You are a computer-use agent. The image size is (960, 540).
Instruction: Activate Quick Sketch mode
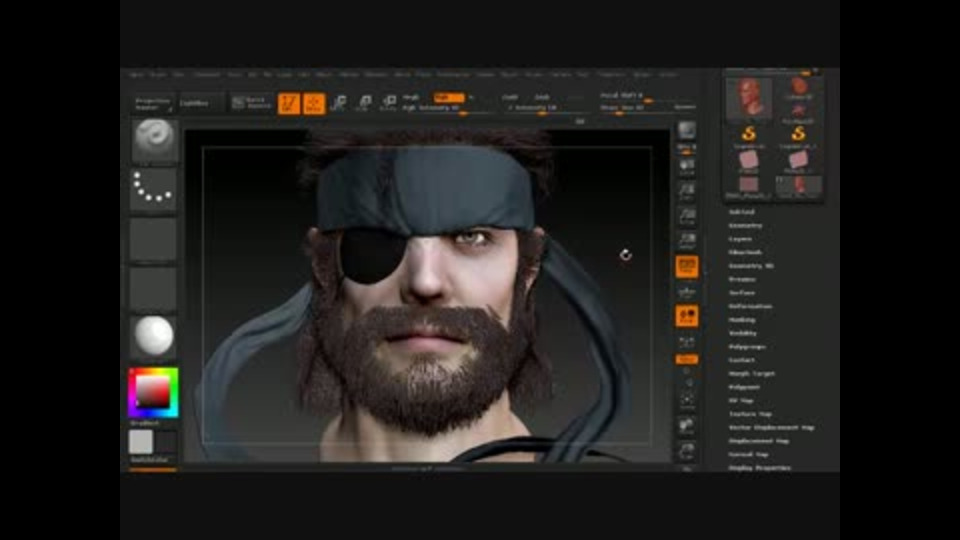pos(251,103)
